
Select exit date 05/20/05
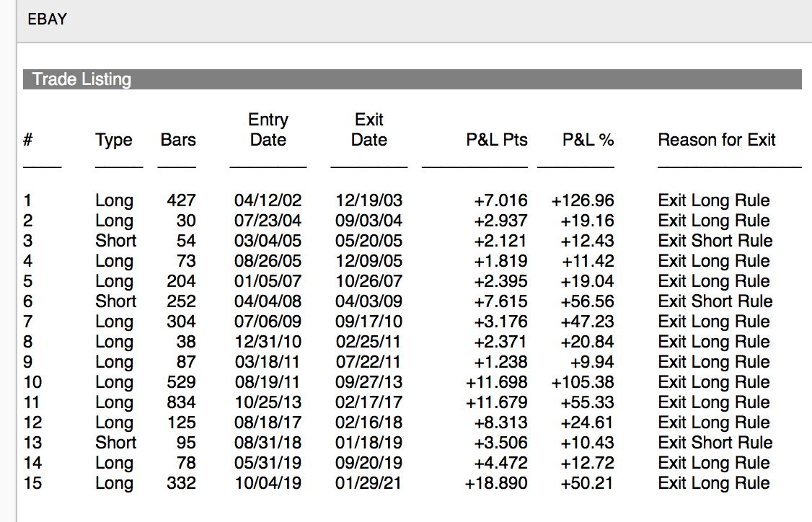coord(369,241)
